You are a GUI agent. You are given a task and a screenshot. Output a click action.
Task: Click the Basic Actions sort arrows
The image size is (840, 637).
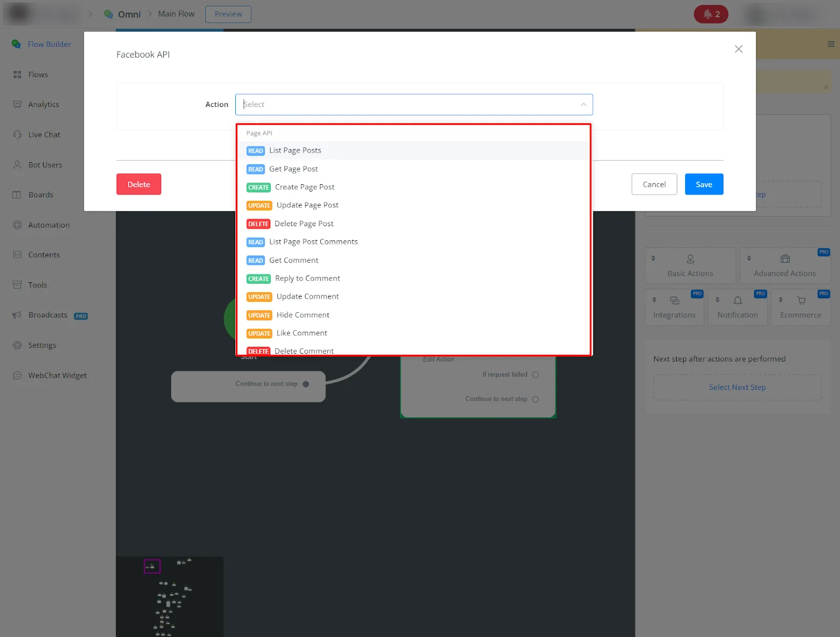653,258
